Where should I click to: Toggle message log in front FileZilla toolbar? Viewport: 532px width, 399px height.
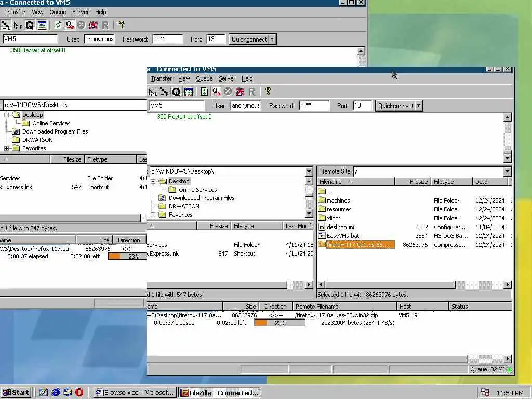pyautogui.click(x=189, y=91)
